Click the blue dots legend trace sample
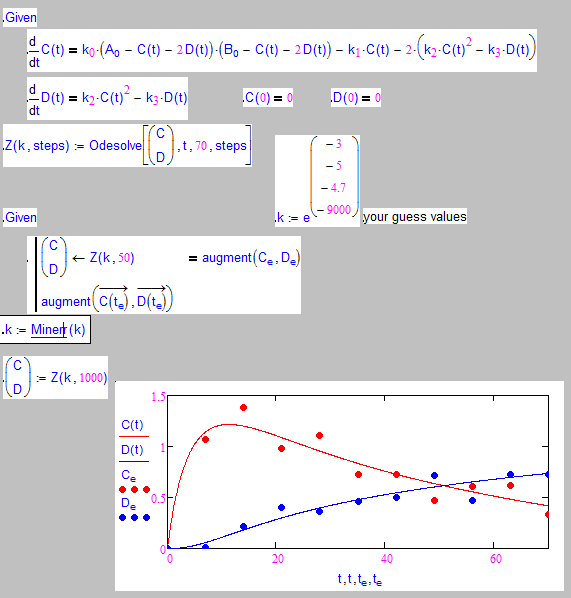The height and width of the screenshot is (598, 571). 134,518
